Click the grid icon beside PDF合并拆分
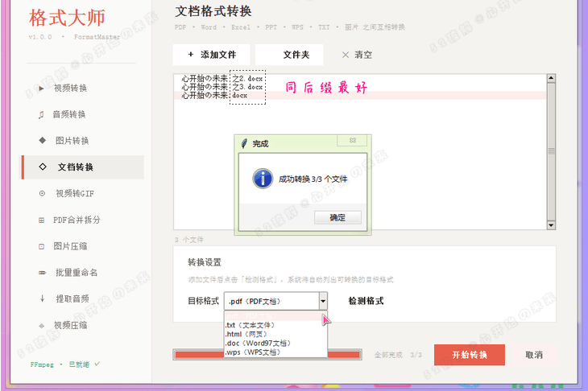 (x=42, y=220)
